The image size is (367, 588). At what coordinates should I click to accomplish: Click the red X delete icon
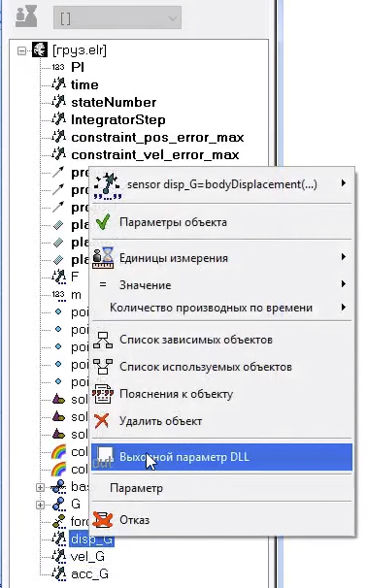[x=102, y=421]
